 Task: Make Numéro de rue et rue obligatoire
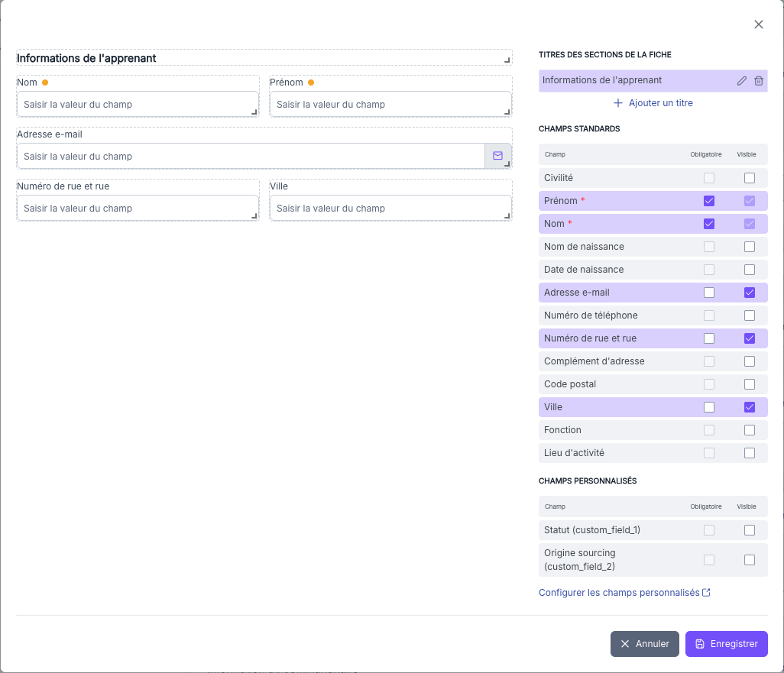(709, 338)
